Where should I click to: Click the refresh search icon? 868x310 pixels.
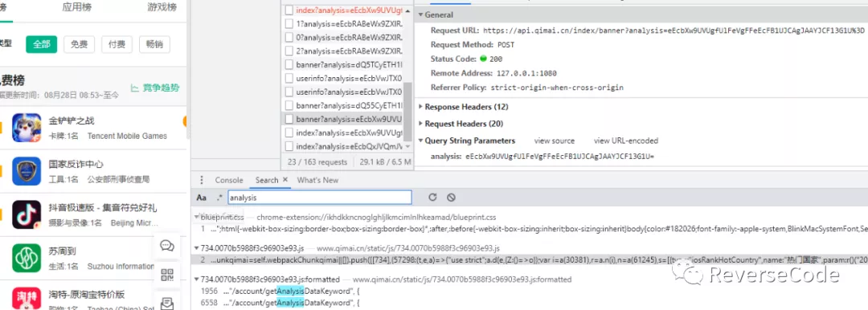click(x=433, y=198)
